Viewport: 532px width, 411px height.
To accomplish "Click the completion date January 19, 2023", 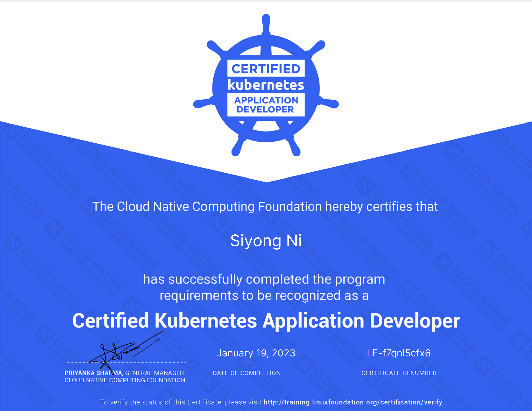I will tap(256, 353).
